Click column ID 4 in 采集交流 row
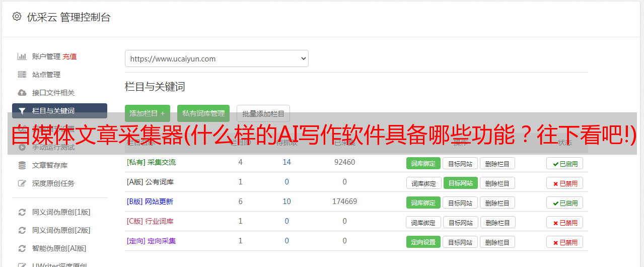This screenshot has height=267, width=644. pos(240,162)
